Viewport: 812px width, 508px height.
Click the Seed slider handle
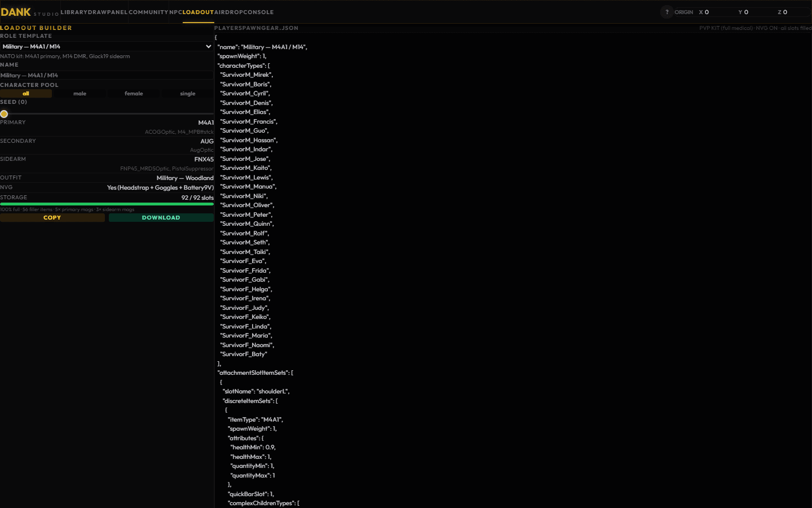click(4, 114)
